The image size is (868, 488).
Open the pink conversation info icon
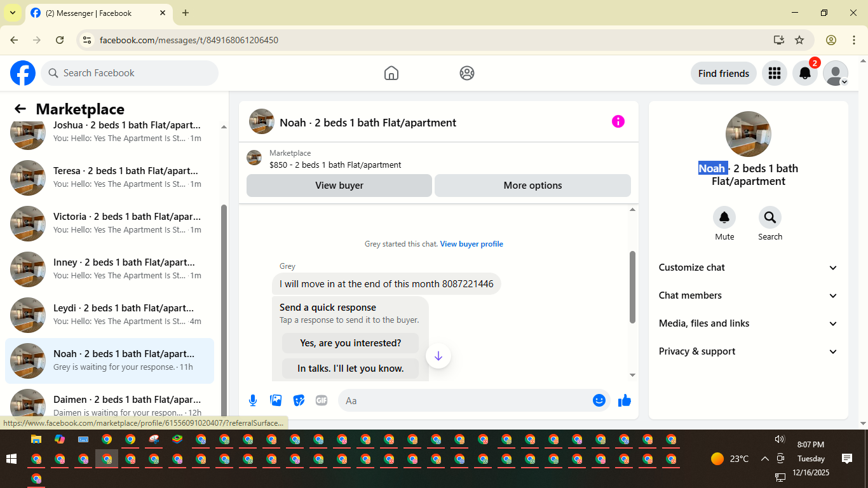point(618,121)
